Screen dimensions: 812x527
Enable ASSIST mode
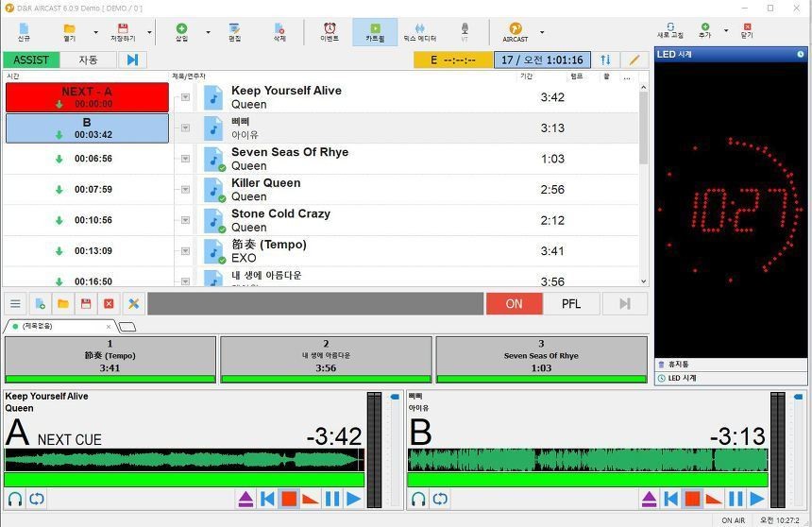(x=31, y=60)
